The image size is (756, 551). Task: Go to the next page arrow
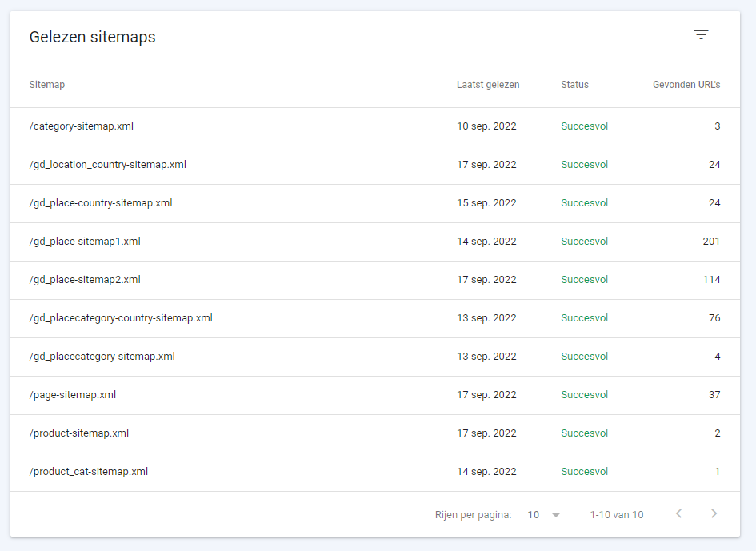coord(714,514)
